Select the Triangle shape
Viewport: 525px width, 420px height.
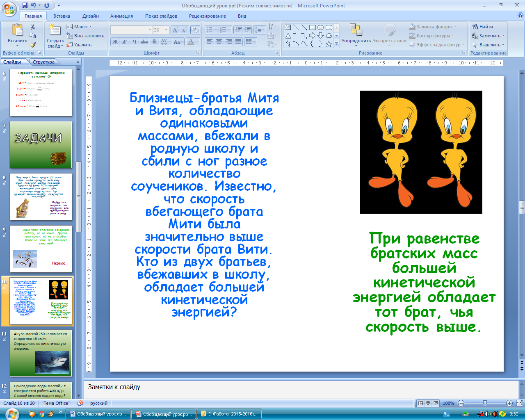[x=288, y=36]
